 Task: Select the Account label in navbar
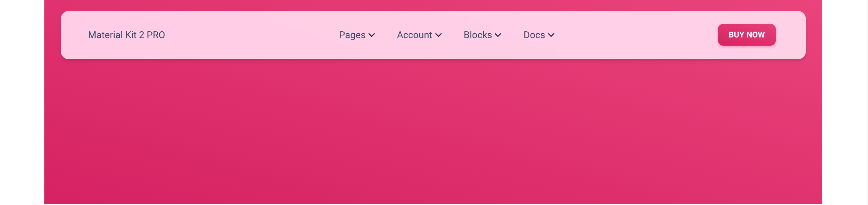tap(415, 35)
